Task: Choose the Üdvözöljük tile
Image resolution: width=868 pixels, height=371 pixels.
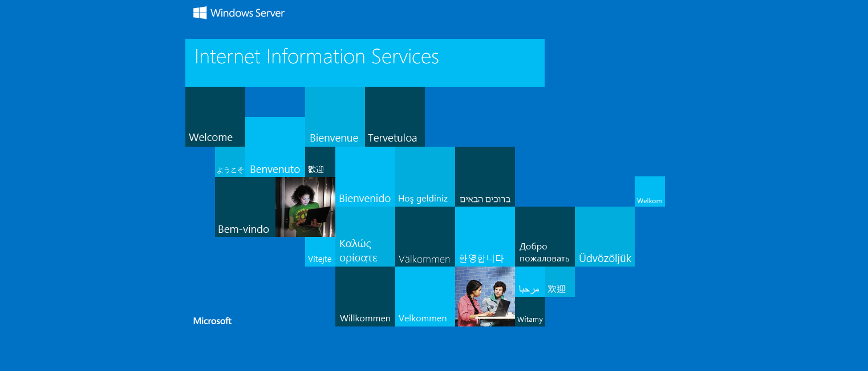Action: (x=605, y=237)
